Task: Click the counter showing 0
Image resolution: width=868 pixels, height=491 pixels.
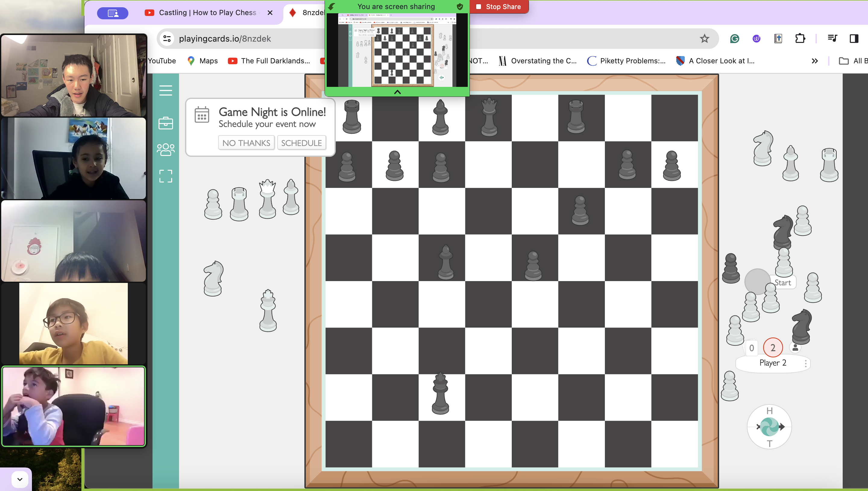Action: tap(751, 348)
